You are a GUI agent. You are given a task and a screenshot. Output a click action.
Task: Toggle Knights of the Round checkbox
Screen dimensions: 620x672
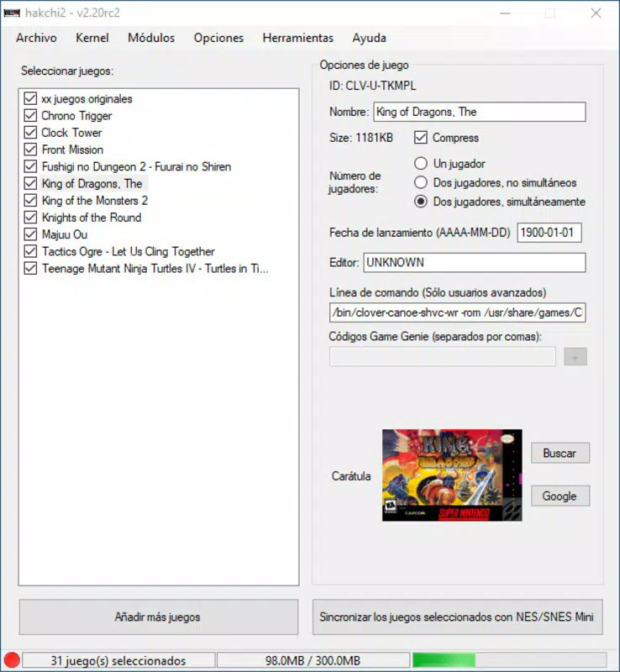click(x=30, y=218)
